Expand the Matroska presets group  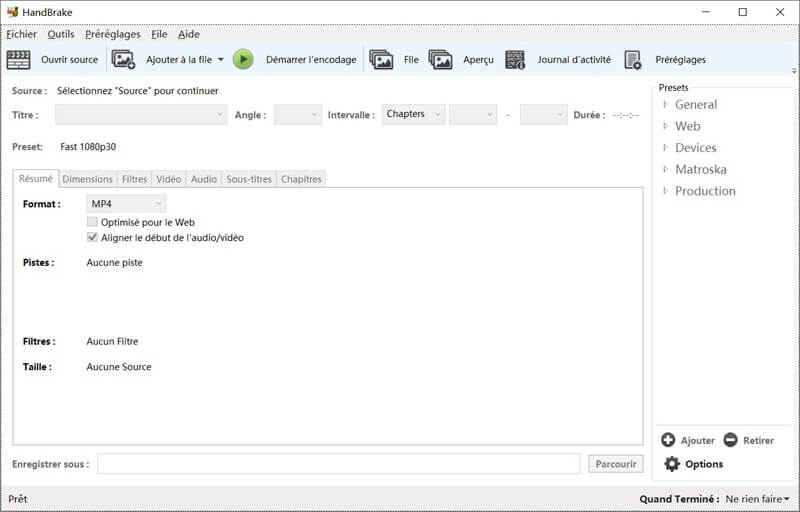coord(665,169)
